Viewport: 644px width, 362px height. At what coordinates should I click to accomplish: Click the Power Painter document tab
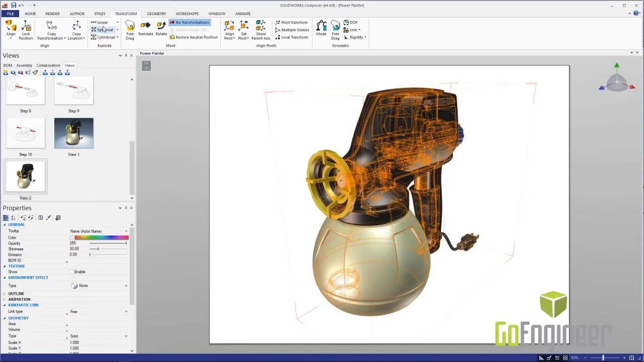coord(152,53)
